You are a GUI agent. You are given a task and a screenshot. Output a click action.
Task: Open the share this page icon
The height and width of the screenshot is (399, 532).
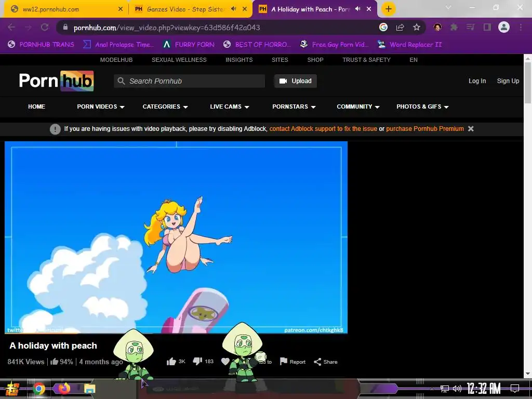[400, 28]
